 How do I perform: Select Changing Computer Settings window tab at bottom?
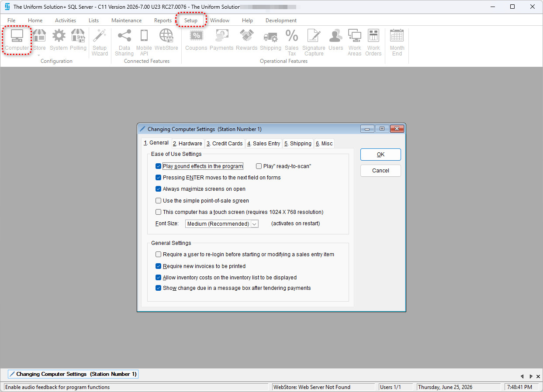tap(73, 374)
